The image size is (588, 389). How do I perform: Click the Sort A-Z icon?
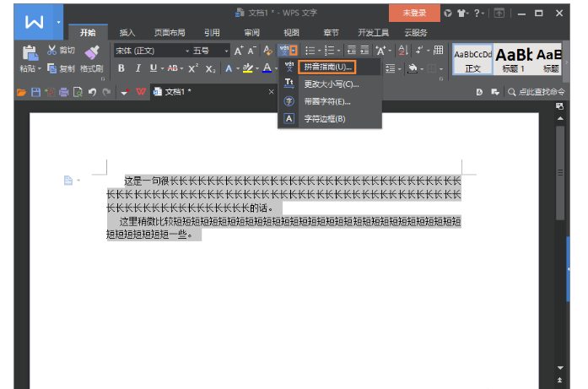pyautogui.click(x=403, y=50)
